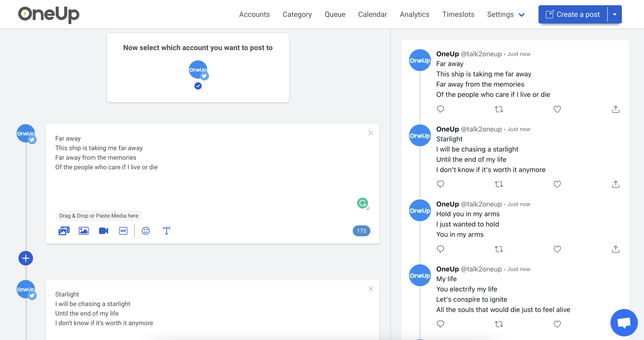Select the text formatting icon
The width and height of the screenshot is (644, 340).
coord(166,230)
